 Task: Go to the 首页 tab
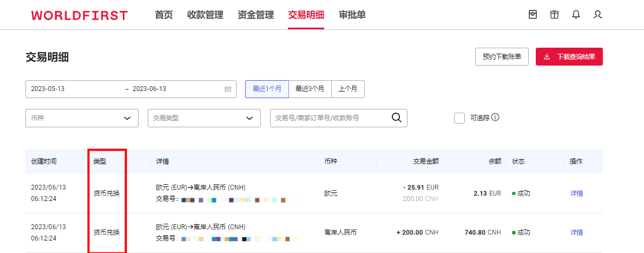[x=164, y=15]
